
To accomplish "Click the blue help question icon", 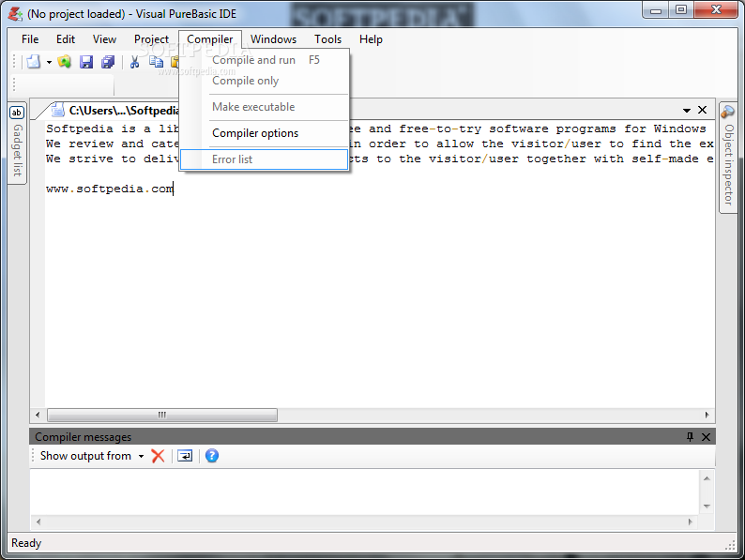I will [212, 456].
